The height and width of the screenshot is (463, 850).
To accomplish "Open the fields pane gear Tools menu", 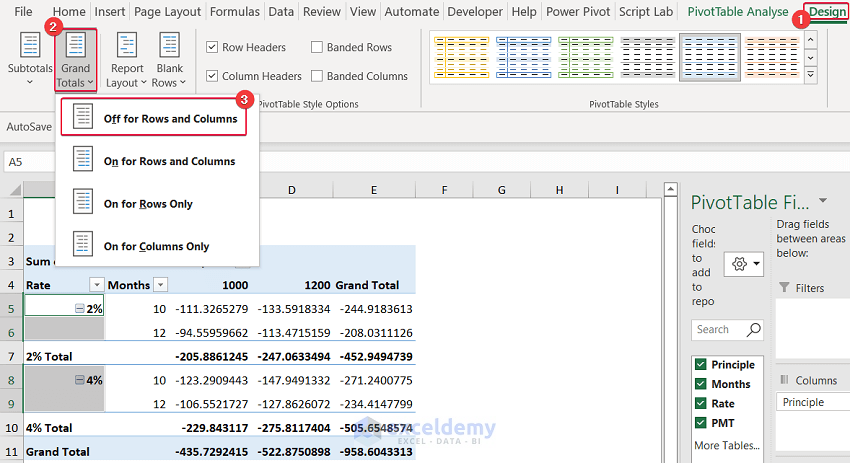I will [744, 264].
